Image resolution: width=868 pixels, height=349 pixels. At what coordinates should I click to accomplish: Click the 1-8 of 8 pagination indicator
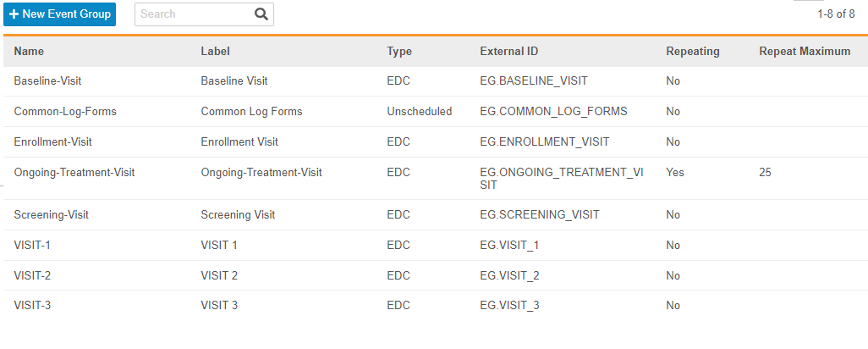tap(836, 14)
